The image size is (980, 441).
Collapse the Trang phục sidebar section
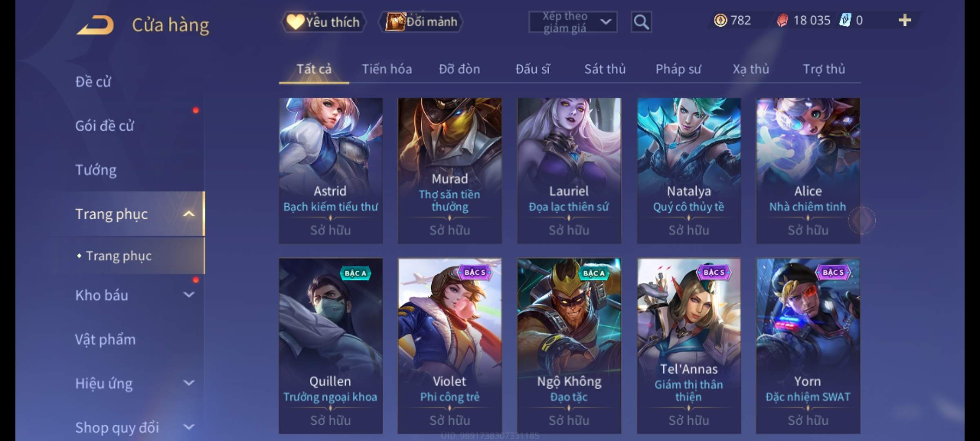pyautogui.click(x=189, y=214)
